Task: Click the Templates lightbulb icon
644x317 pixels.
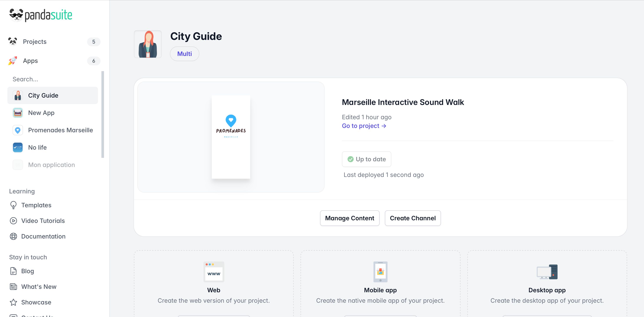Action: 13,205
